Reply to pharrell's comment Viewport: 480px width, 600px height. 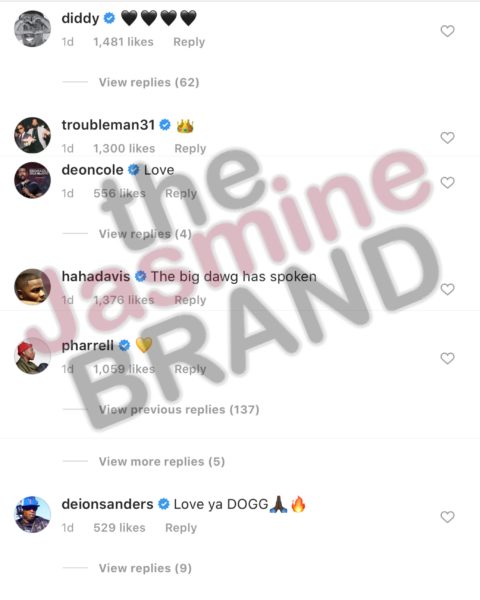190,369
